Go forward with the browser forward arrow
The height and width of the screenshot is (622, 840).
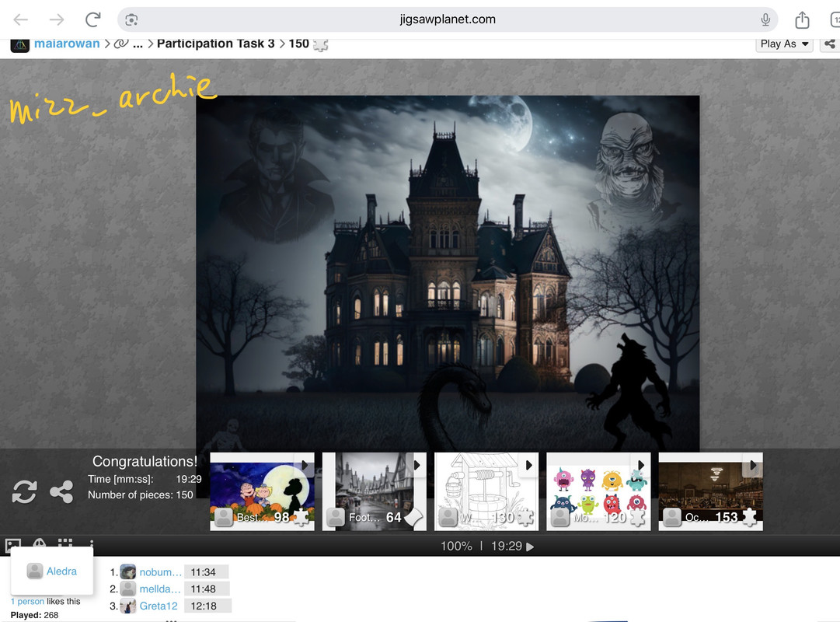tap(56, 20)
